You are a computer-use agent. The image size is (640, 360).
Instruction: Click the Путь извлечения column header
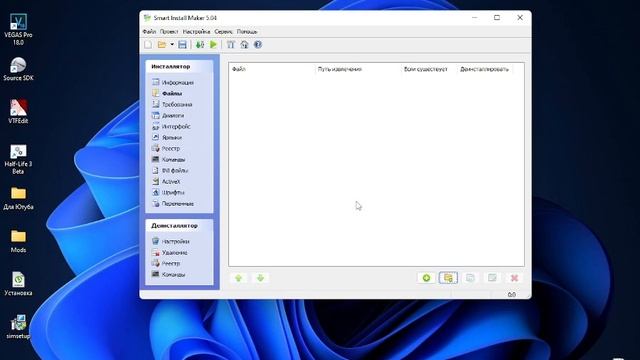[x=358, y=69]
